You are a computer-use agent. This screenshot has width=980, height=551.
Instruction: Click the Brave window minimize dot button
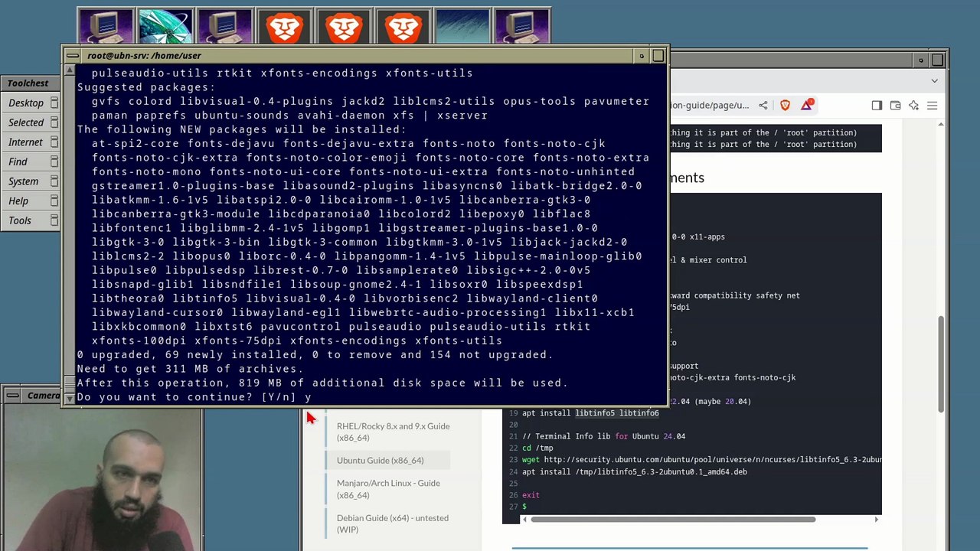point(921,60)
